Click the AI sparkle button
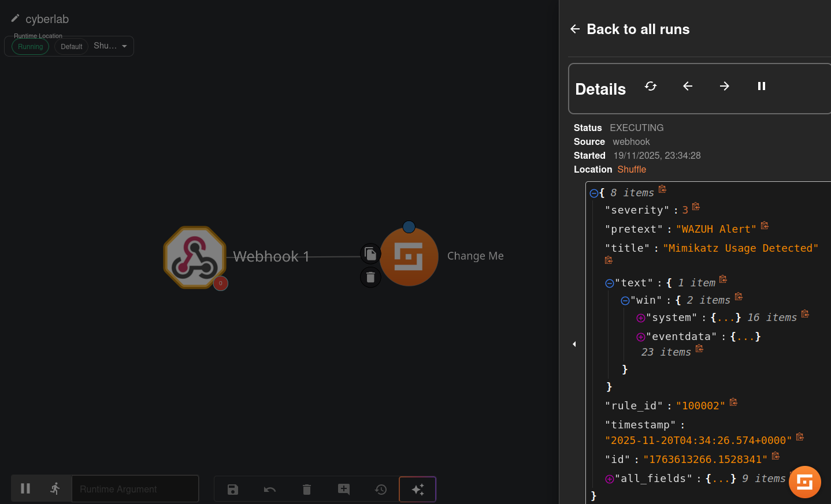 [418, 490]
